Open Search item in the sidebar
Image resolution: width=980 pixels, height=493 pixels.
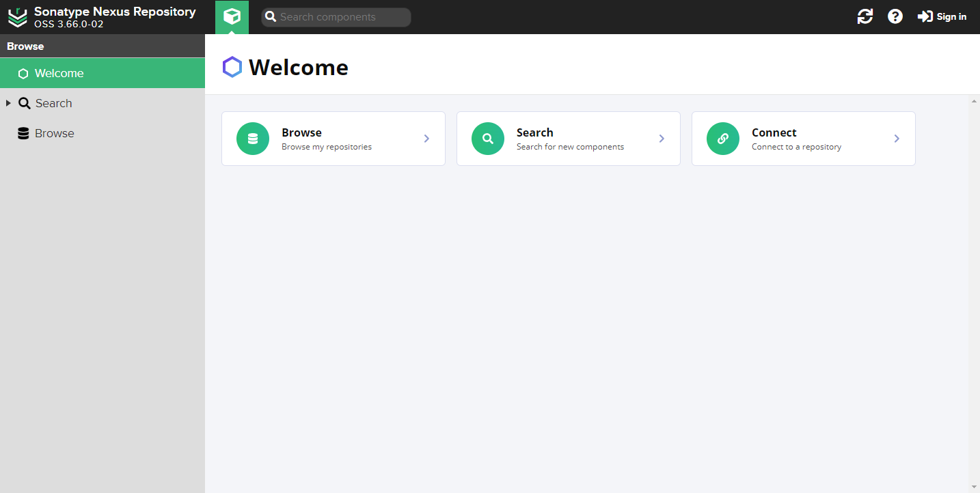(53, 103)
